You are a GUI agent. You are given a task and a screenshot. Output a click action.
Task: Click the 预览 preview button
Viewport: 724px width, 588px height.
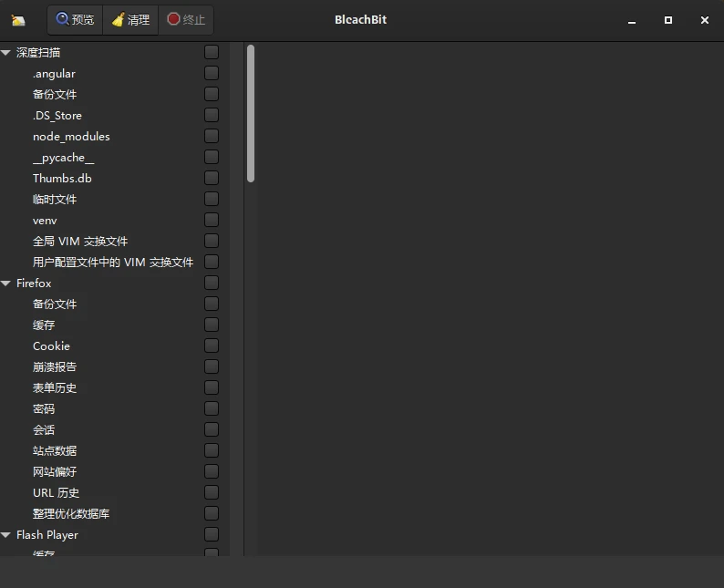pyautogui.click(x=75, y=20)
